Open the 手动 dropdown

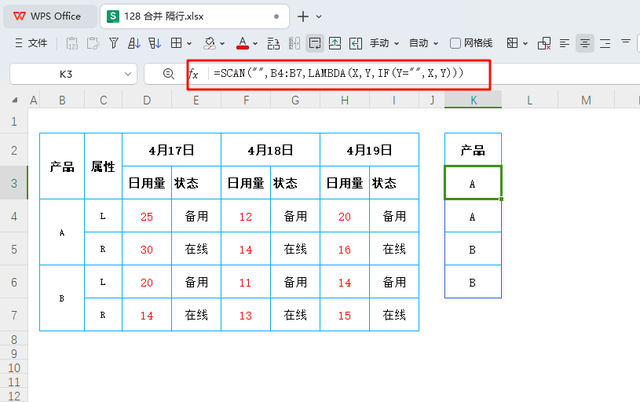click(384, 43)
